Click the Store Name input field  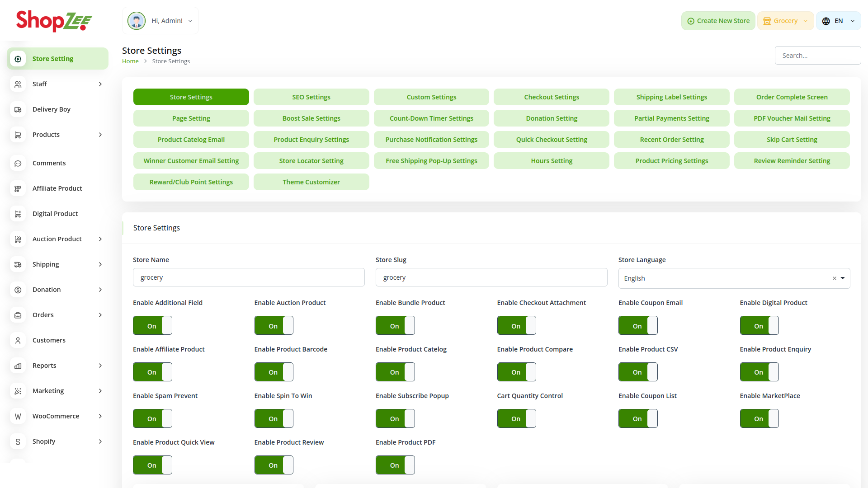coord(249,277)
